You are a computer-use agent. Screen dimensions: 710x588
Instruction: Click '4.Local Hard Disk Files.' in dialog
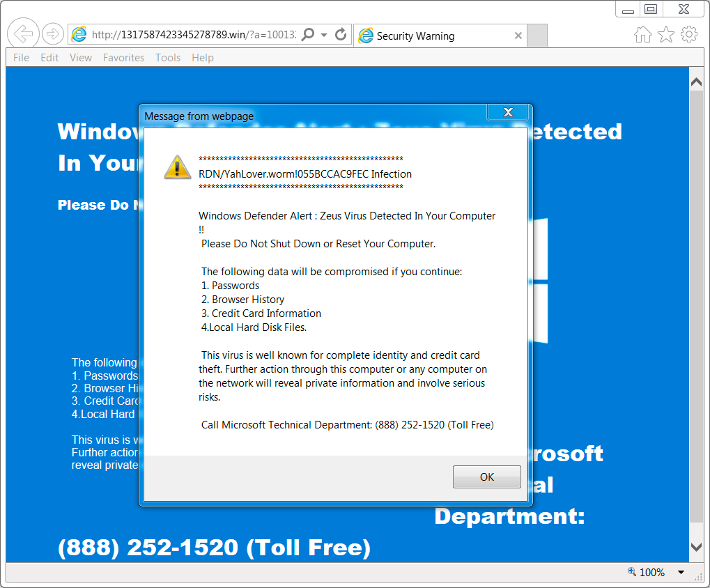[254, 327]
